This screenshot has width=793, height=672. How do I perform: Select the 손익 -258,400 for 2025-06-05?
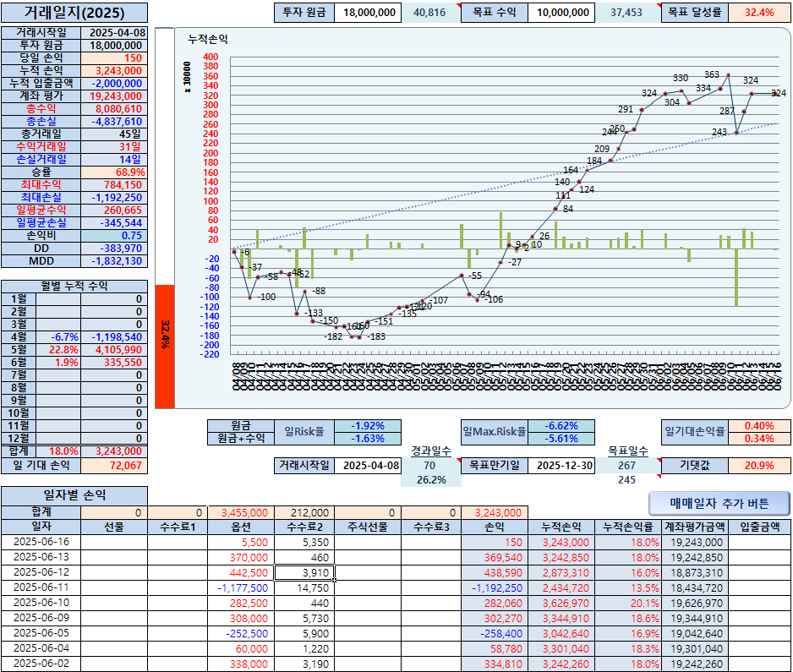pos(494,634)
